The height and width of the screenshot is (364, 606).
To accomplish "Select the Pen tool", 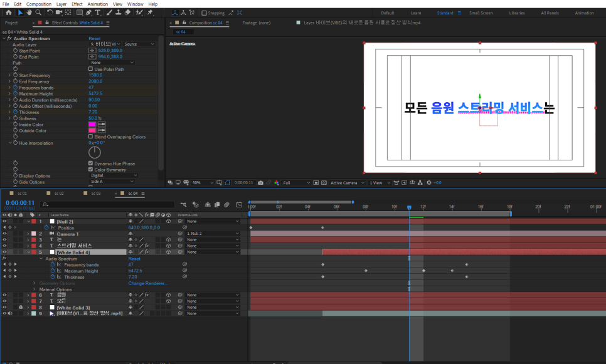I will click(88, 13).
